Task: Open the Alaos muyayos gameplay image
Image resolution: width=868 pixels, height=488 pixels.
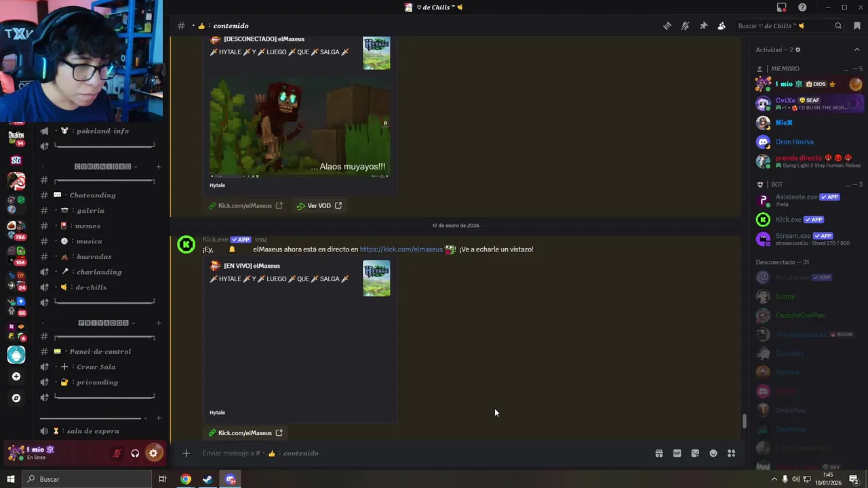Action: (300, 126)
